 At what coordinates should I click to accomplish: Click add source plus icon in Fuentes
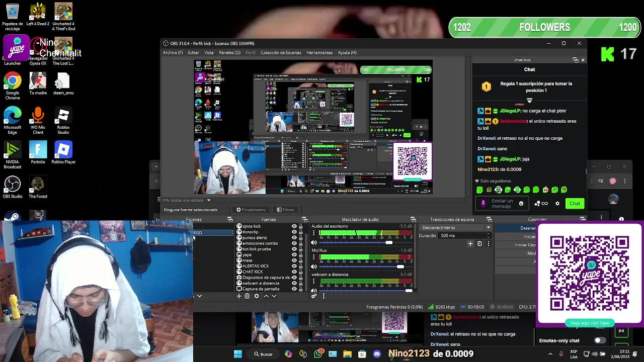coord(239,296)
